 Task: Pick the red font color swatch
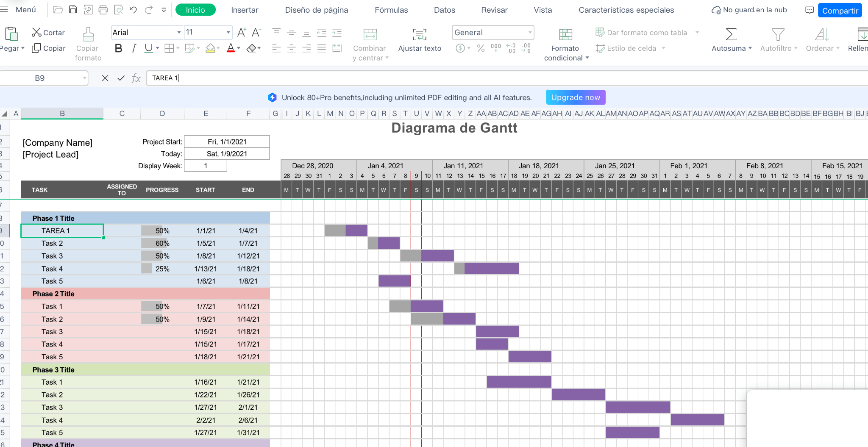click(x=231, y=48)
